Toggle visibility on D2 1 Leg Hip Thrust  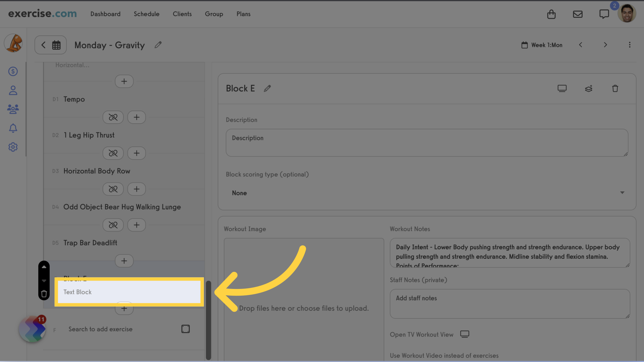coord(113,153)
